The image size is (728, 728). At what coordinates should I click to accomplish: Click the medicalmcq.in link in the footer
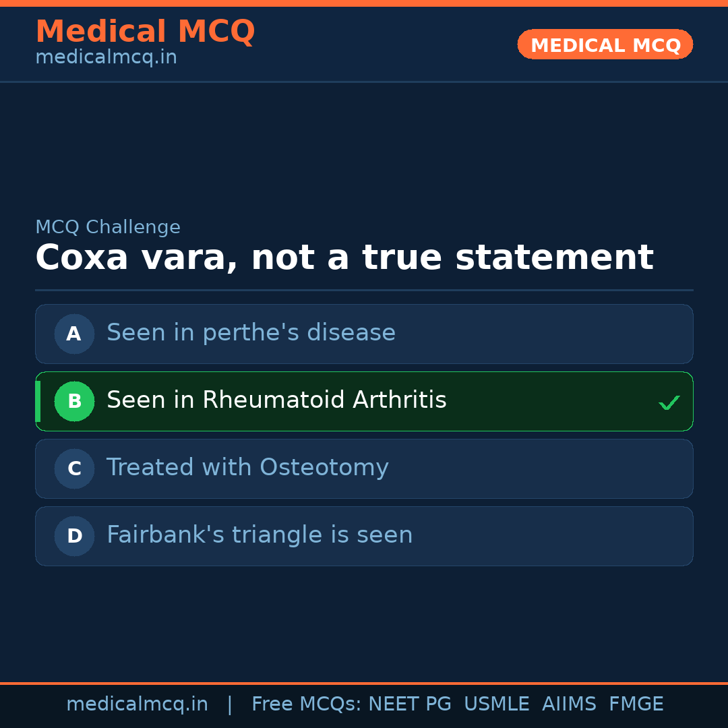click(138, 703)
